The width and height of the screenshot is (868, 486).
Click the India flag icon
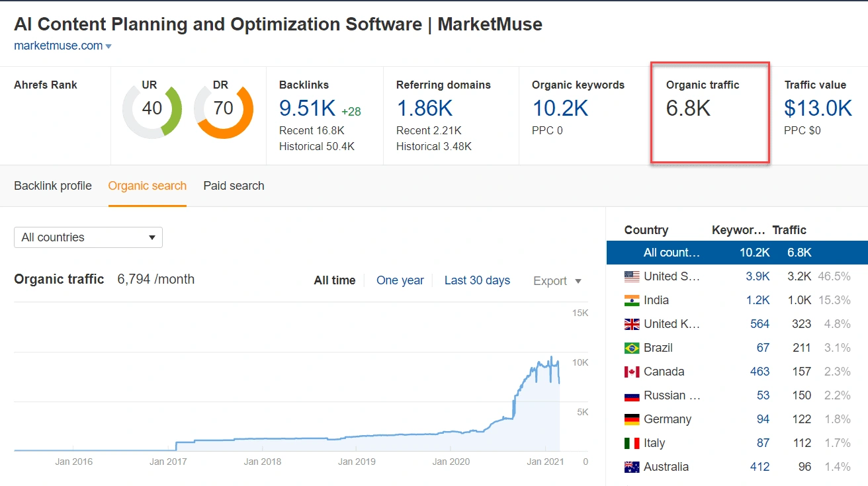coord(632,300)
